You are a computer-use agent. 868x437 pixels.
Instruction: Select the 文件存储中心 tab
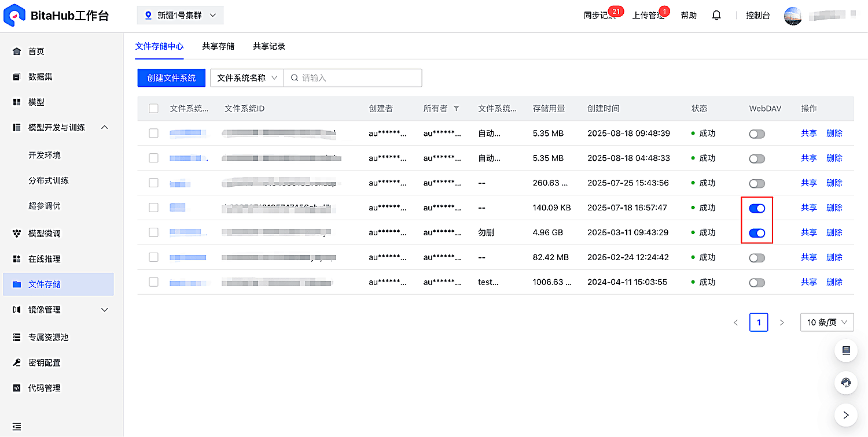tap(159, 46)
